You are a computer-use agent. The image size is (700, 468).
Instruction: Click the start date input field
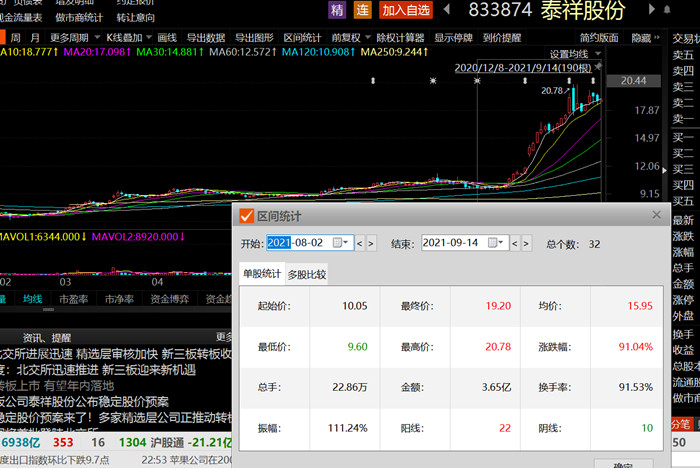click(298, 243)
